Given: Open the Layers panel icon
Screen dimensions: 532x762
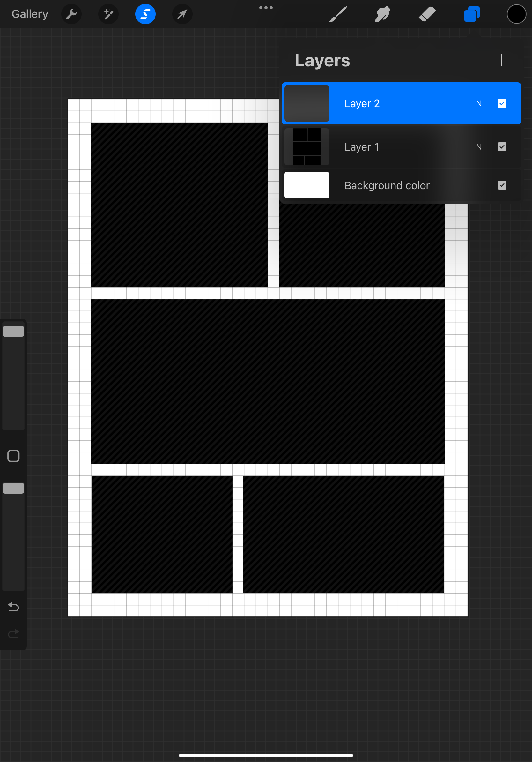Looking at the screenshot, I should pos(472,14).
